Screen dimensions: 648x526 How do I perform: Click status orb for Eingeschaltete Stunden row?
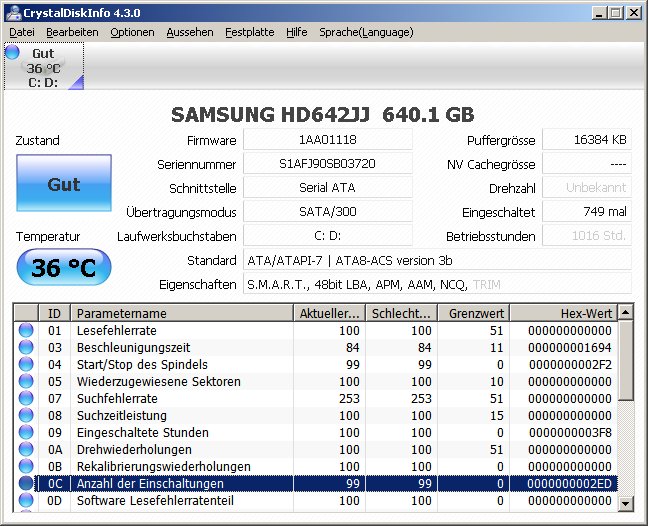pyautogui.click(x=26, y=432)
